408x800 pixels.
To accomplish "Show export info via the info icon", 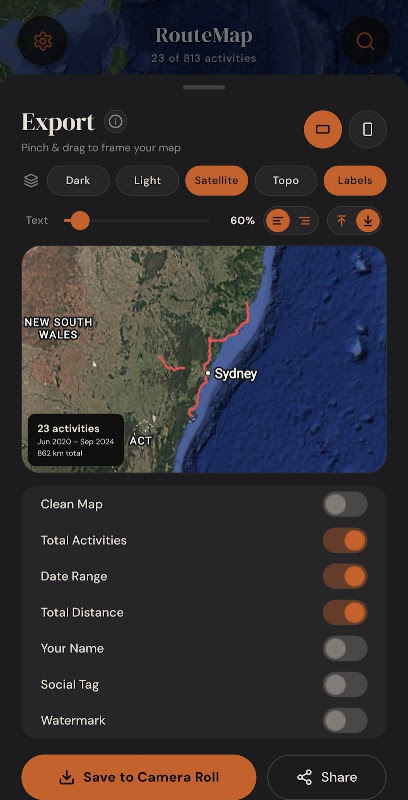I will (x=116, y=121).
